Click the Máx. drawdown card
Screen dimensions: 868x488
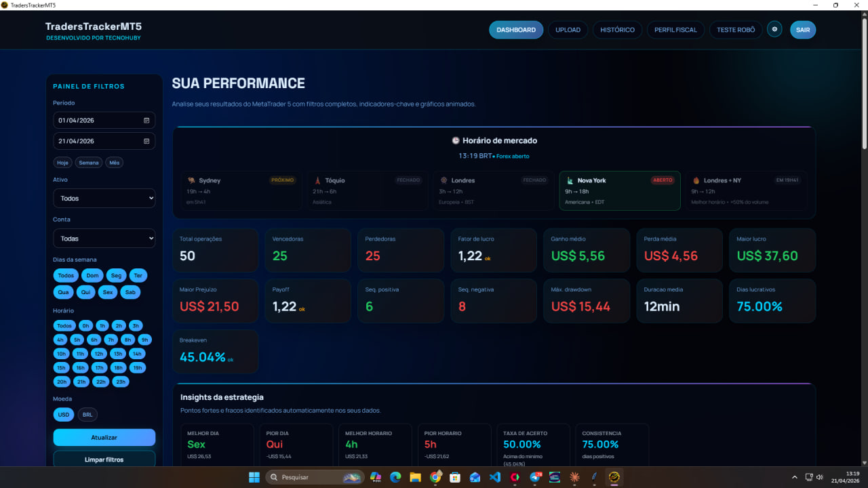(587, 301)
